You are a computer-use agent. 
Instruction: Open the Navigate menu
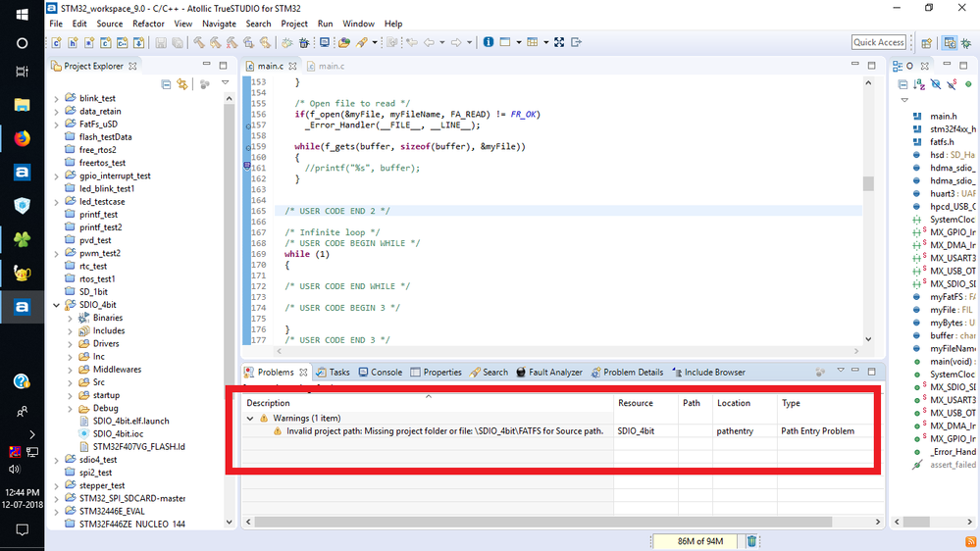click(x=219, y=24)
